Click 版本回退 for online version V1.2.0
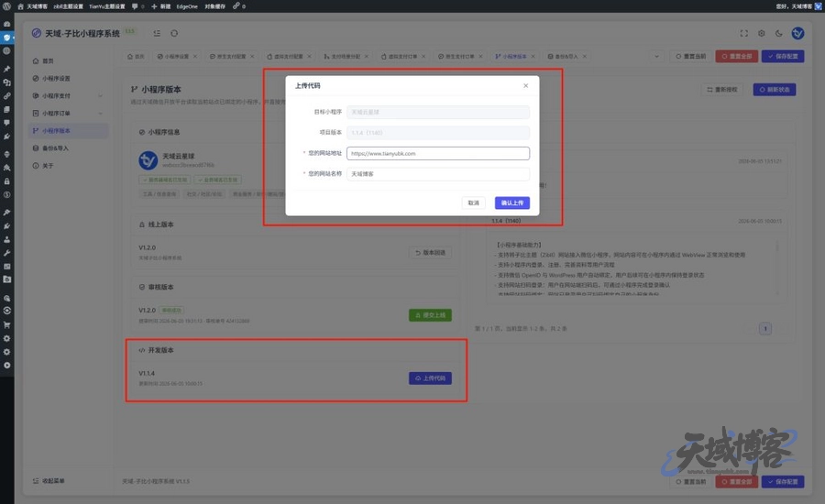This screenshot has height=504, width=825. [x=431, y=253]
